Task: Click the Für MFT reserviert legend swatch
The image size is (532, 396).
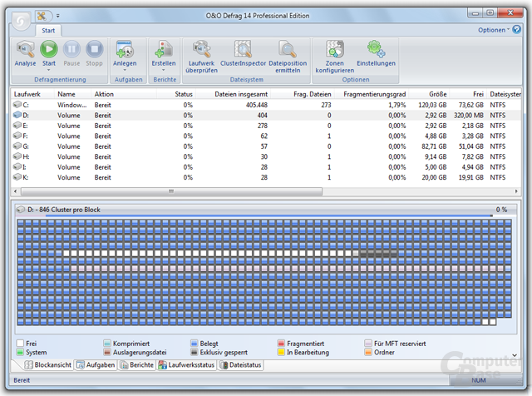Action: tap(368, 344)
